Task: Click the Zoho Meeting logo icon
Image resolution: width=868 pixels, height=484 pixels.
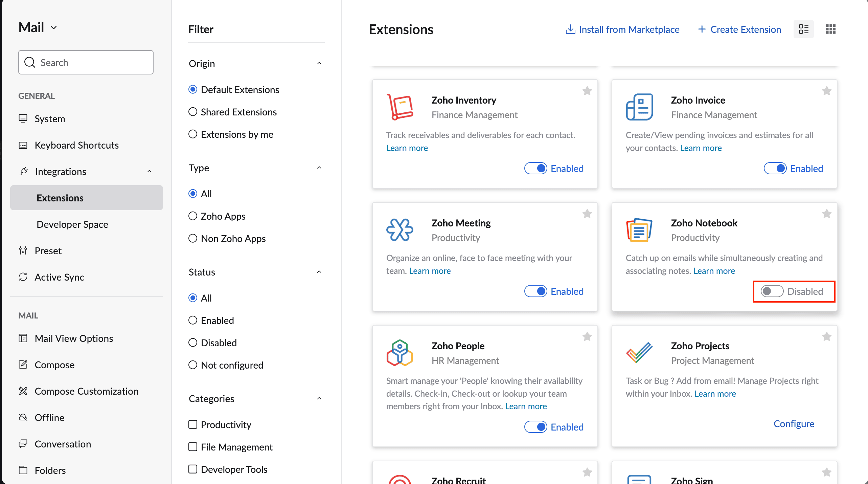Action: coord(399,230)
